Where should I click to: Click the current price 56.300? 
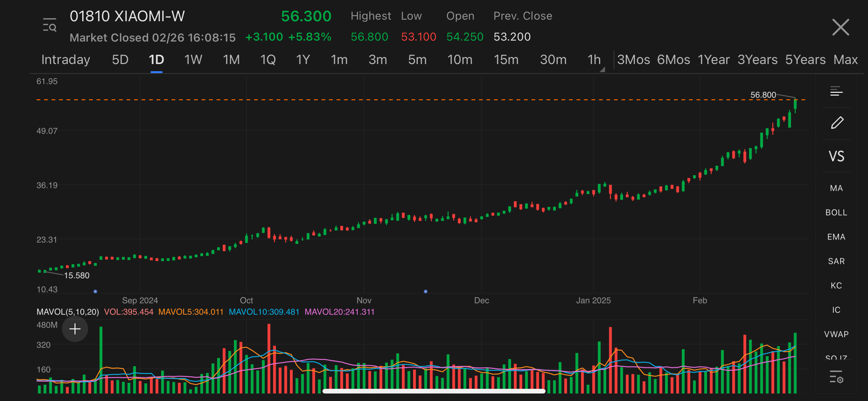point(306,16)
